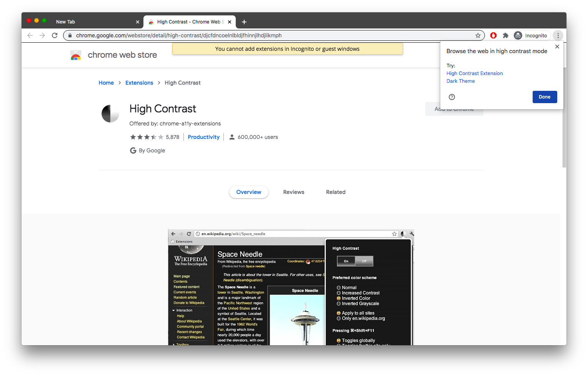Viewport: 588px width, 376px height.
Task: Switch to the Reviews tab
Action: point(294,192)
